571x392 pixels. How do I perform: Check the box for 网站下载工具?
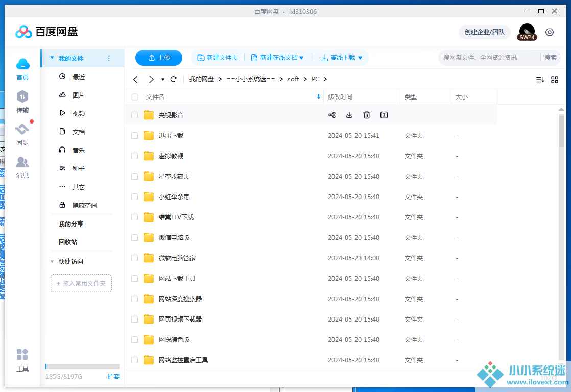(x=135, y=278)
